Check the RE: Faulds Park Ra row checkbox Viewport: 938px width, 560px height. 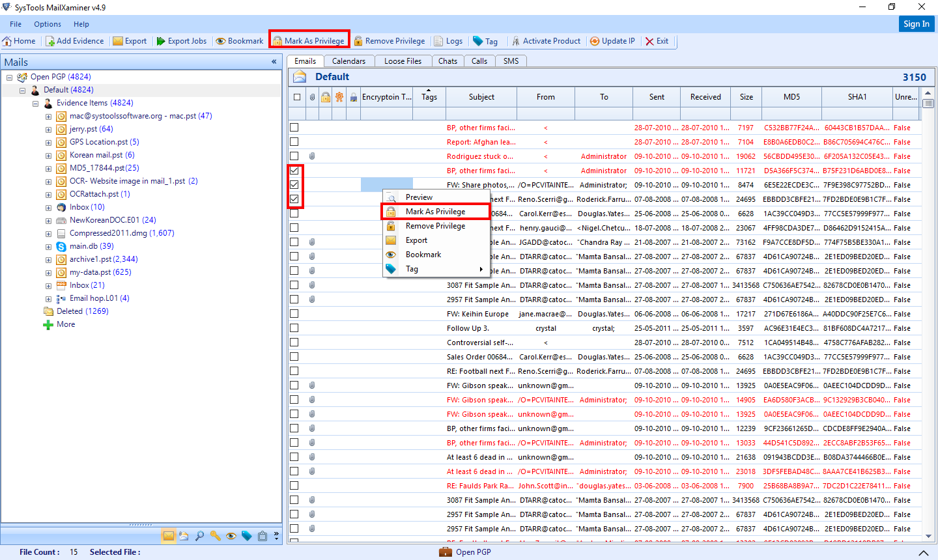pyautogui.click(x=294, y=486)
